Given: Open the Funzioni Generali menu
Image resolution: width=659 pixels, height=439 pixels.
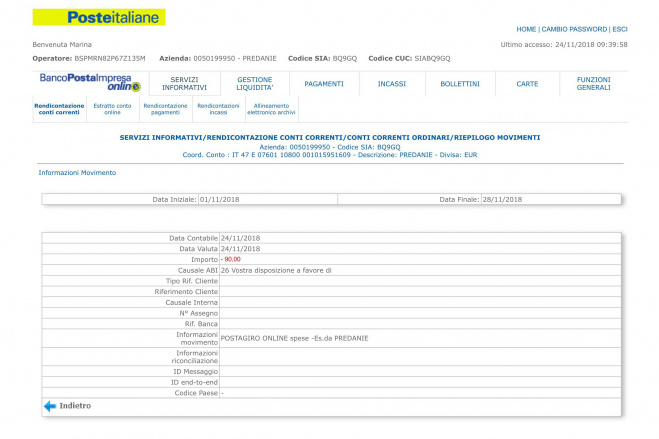Looking at the screenshot, I should coord(593,83).
